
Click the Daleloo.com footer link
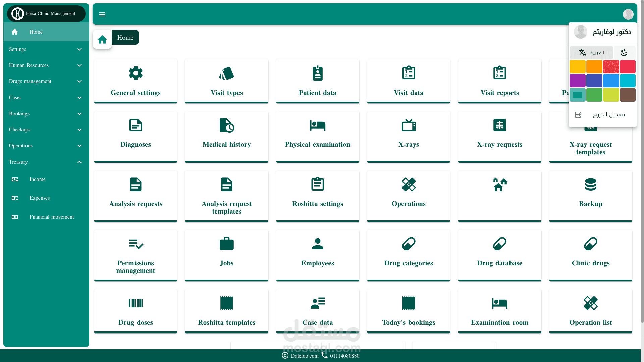(305, 356)
